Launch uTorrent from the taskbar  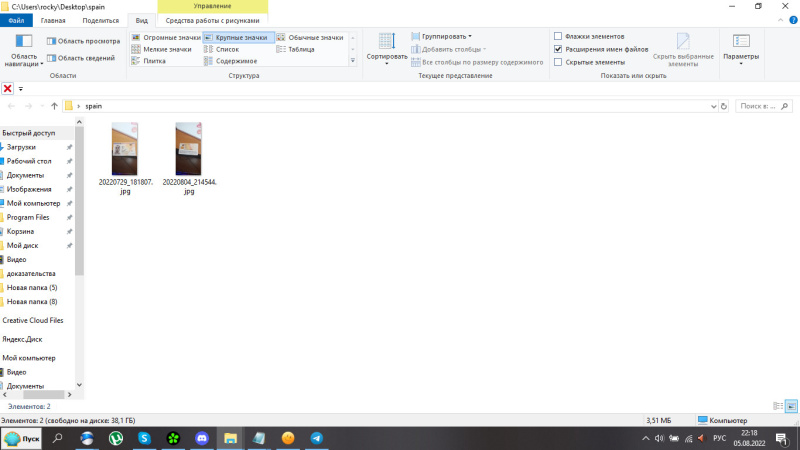(x=116, y=438)
